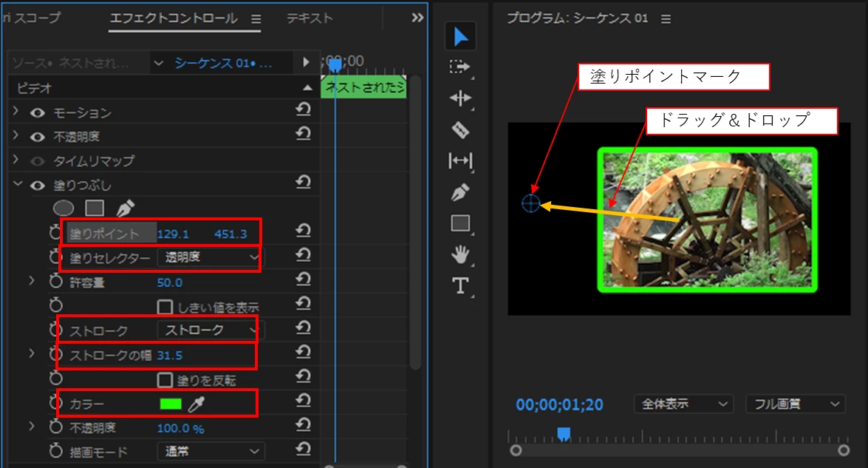868x468 pixels.
Task: Click effect controls timeline playhead
Action: (x=335, y=65)
